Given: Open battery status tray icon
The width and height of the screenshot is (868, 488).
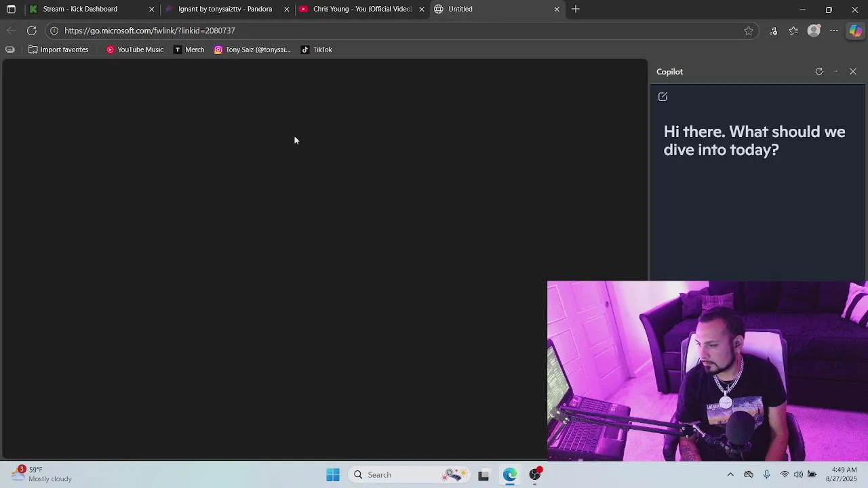Looking at the screenshot, I should pos(812,474).
